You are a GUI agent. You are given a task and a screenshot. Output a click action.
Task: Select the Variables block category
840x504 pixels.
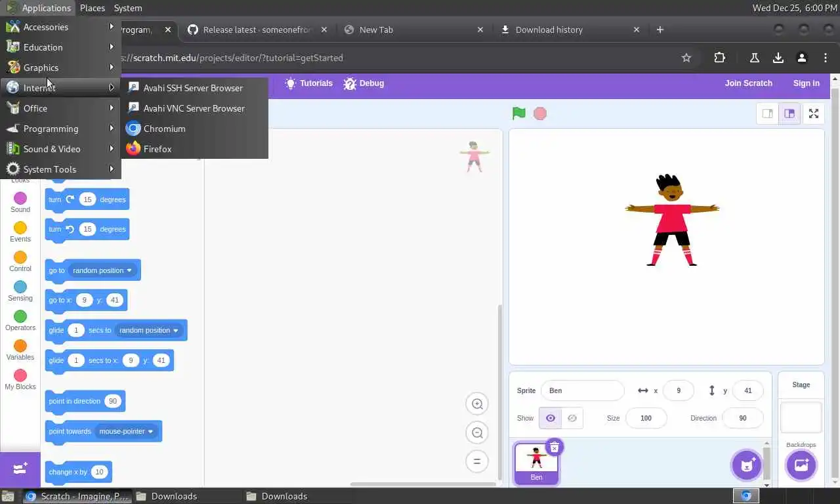20,350
